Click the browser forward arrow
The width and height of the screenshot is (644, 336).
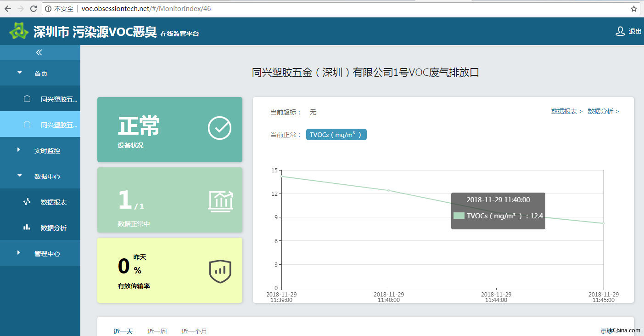(20, 9)
